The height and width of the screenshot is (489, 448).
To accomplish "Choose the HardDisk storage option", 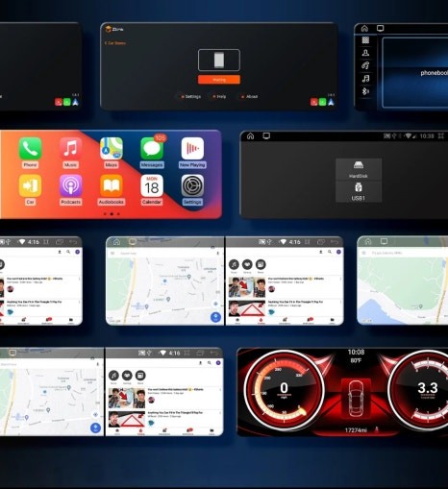I will point(359,170).
